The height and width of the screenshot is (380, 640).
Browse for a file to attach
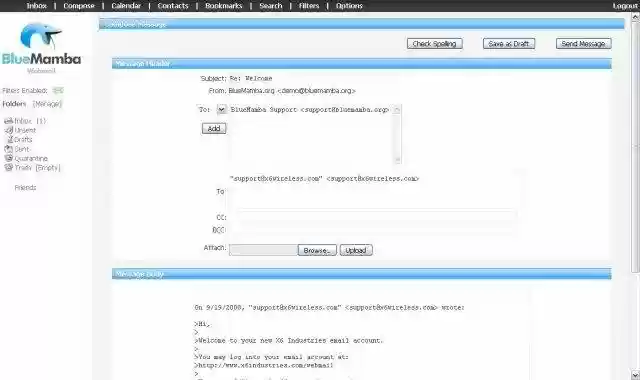pos(317,250)
